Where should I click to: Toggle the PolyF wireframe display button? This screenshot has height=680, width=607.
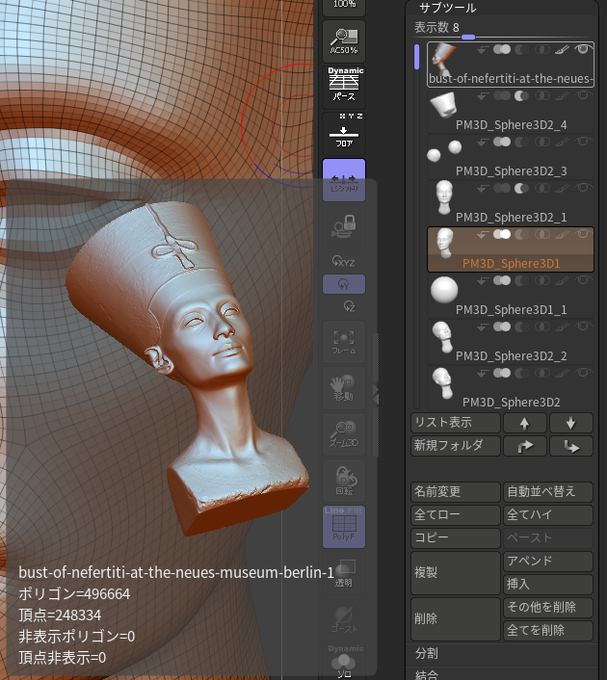[344, 527]
